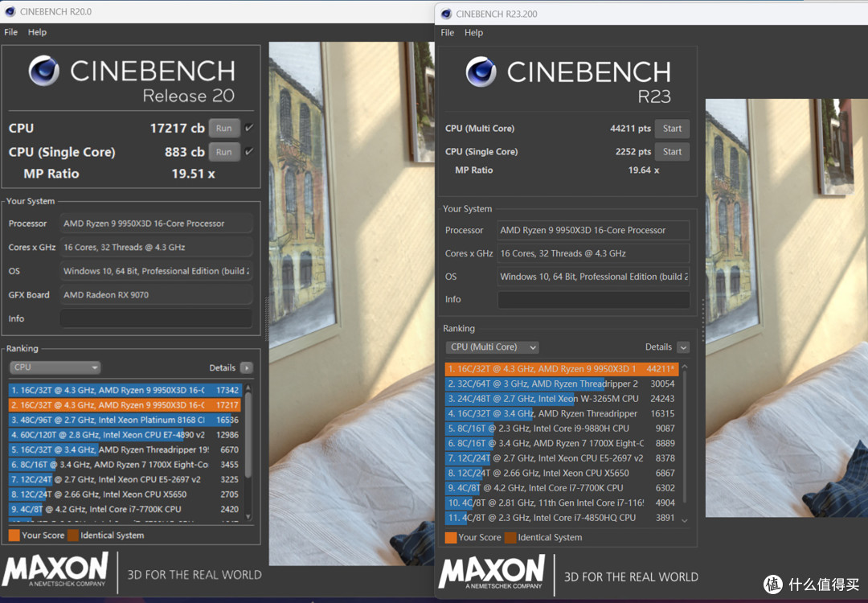This screenshot has height=603, width=868.
Task: Click the Identical System swatch in R20
Action: [x=73, y=535]
